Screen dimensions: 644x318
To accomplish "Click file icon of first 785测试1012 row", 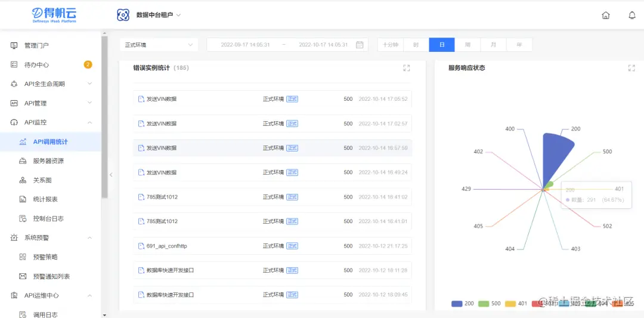I will (x=141, y=197).
